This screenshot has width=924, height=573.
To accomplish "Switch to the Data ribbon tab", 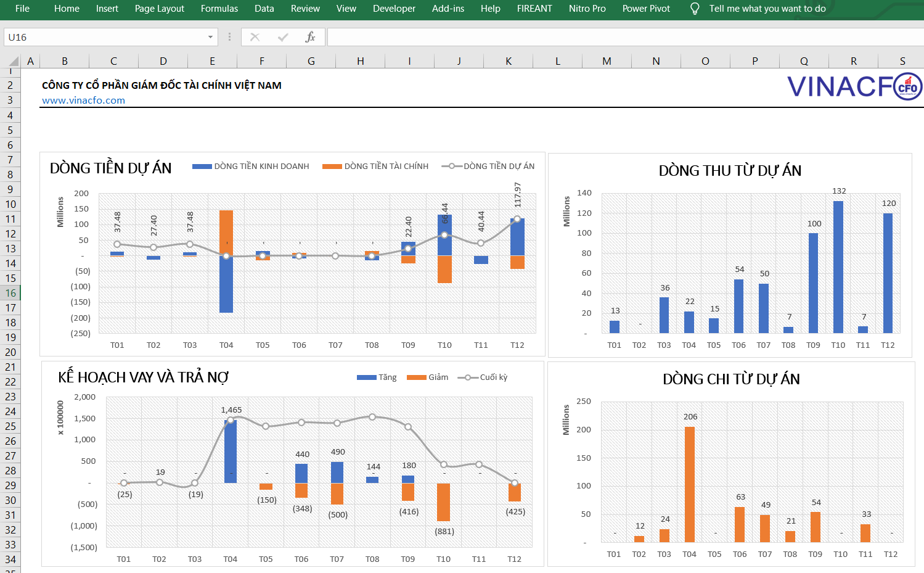I will [x=264, y=9].
